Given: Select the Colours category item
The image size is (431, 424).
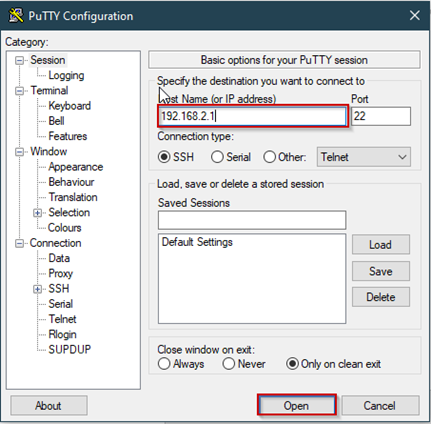Looking at the screenshot, I should (65, 228).
